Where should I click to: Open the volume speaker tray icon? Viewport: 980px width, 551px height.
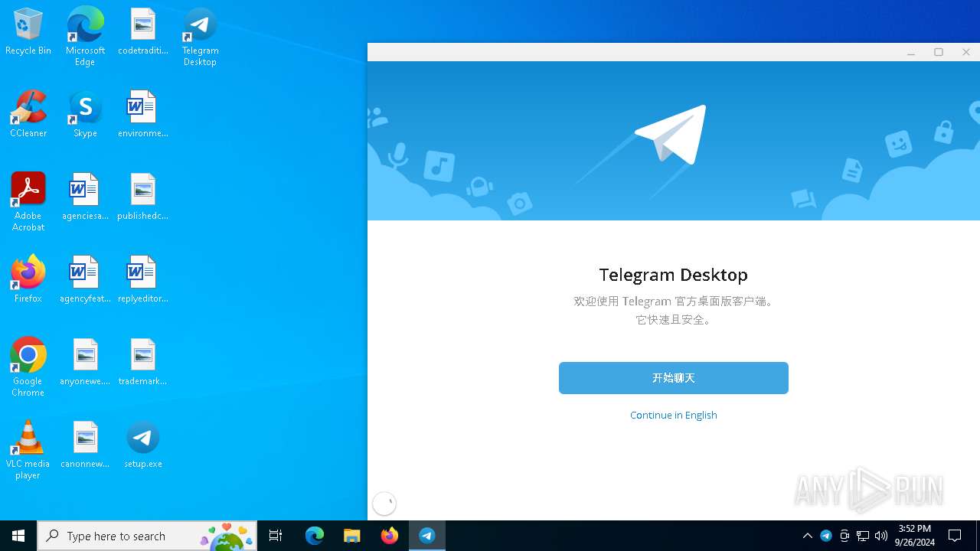pos(881,536)
